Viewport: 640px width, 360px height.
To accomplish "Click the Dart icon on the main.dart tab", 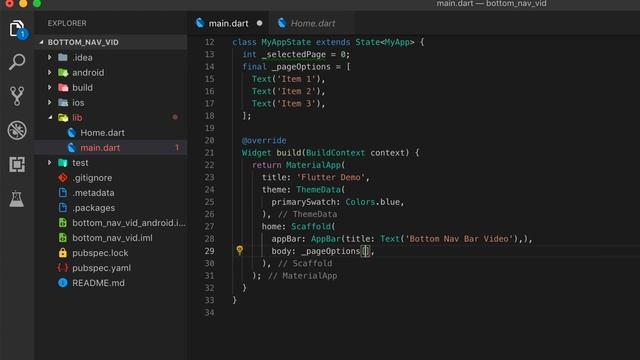I will [x=200, y=23].
